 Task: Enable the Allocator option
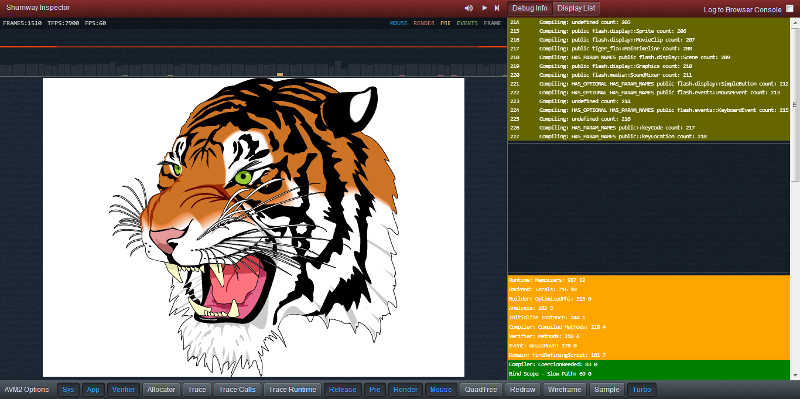click(161, 389)
